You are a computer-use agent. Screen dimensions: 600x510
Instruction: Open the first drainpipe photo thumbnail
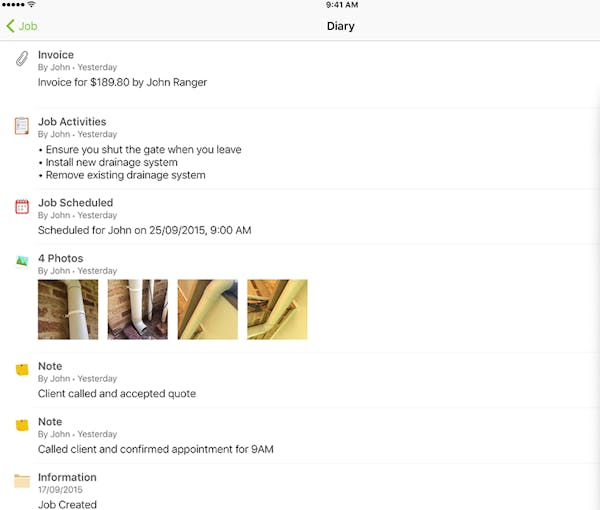(68, 309)
